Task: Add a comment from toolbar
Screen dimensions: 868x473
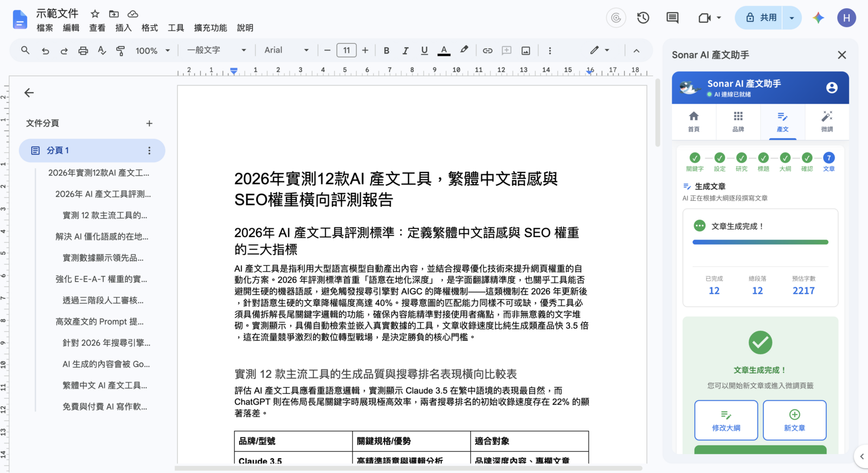Action: [x=507, y=50]
